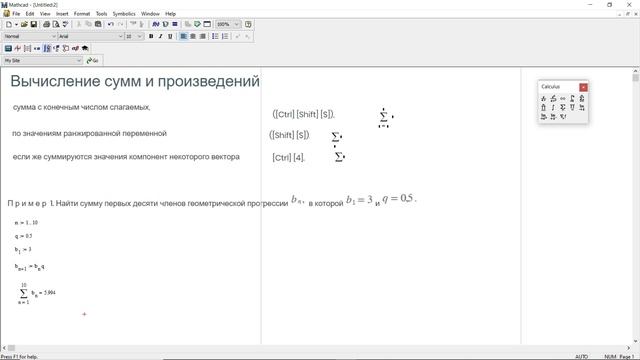The image size is (640, 360).
Task: Toggle numbered list formatting
Action: click(x=225, y=36)
